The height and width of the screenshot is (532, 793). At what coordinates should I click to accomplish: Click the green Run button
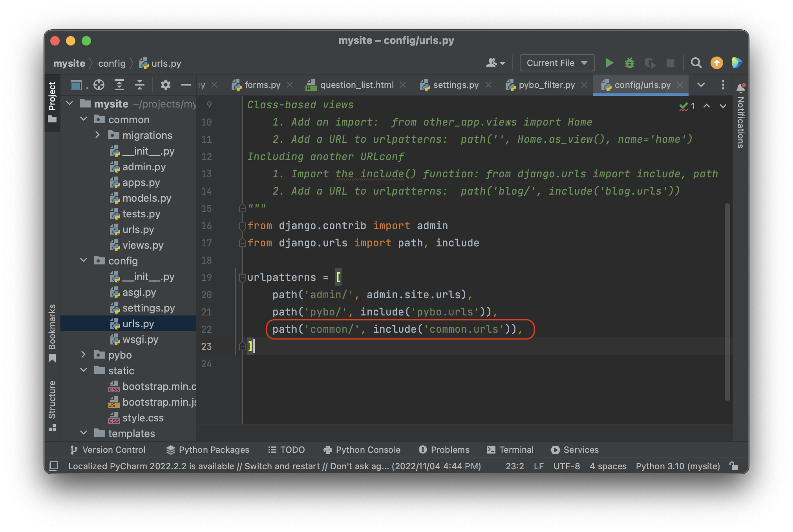point(609,63)
